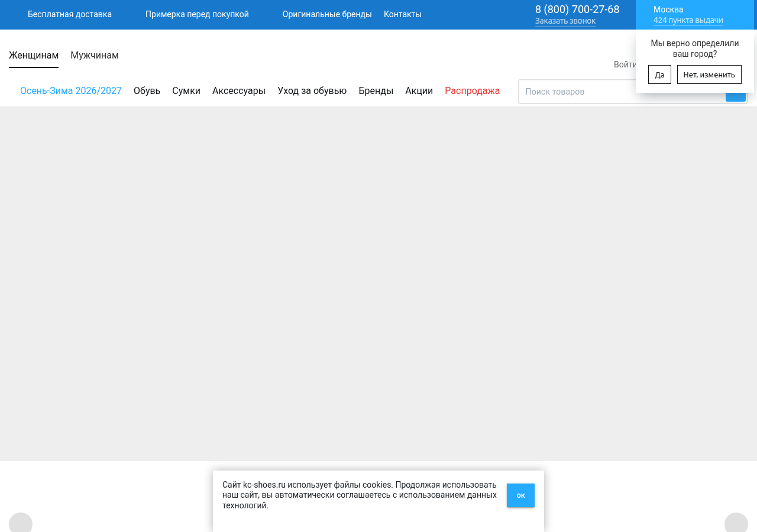The image size is (757, 532).
Task: Switch to the Мужчинам tab
Action: coord(95,56)
